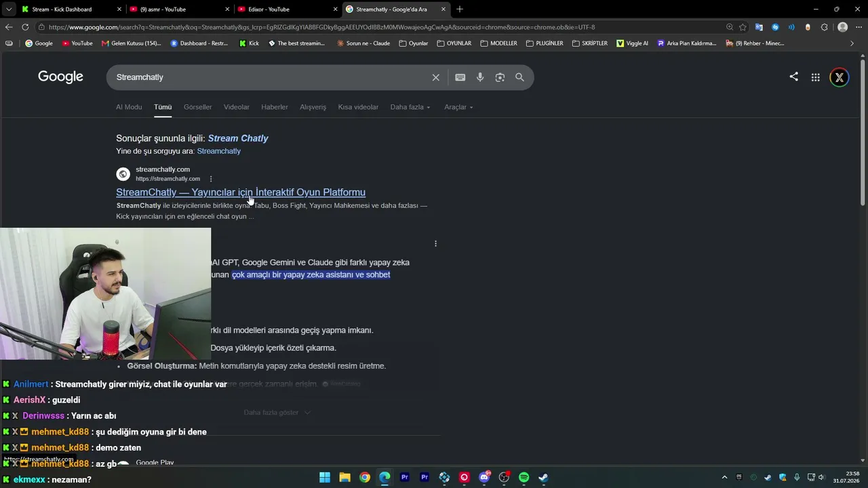The width and height of the screenshot is (868, 488).
Task: Open the Kick bookmark
Action: [x=249, y=43]
